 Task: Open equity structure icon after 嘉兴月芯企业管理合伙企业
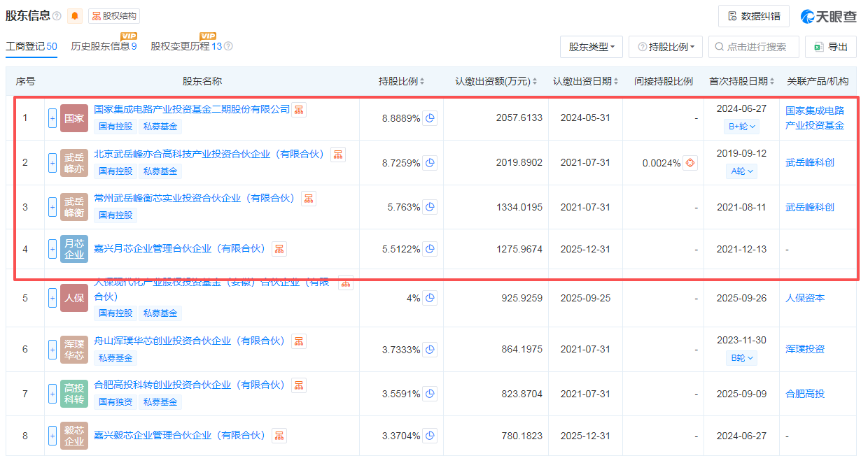279,248
